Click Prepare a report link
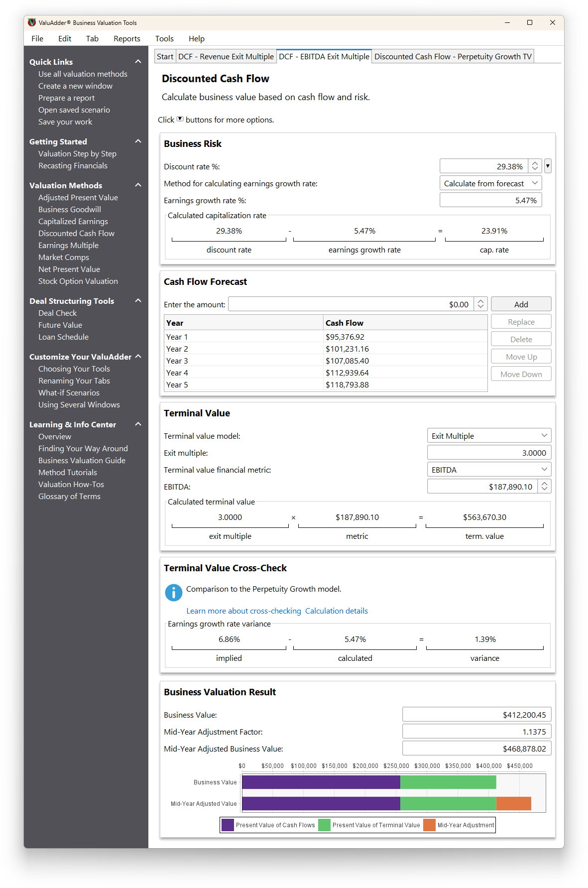Screen dimensions: 588x888 (x=66, y=98)
